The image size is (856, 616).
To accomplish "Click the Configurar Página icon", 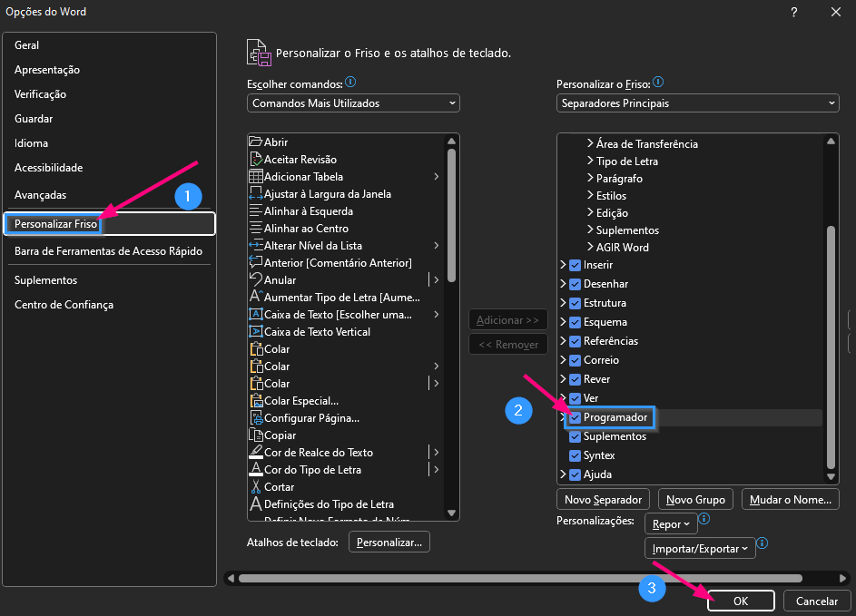I will [255, 418].
